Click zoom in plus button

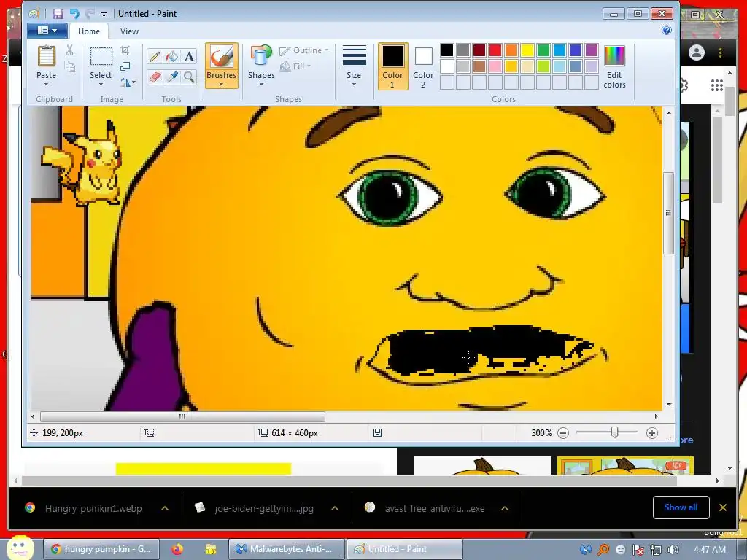tap(651, 433)
